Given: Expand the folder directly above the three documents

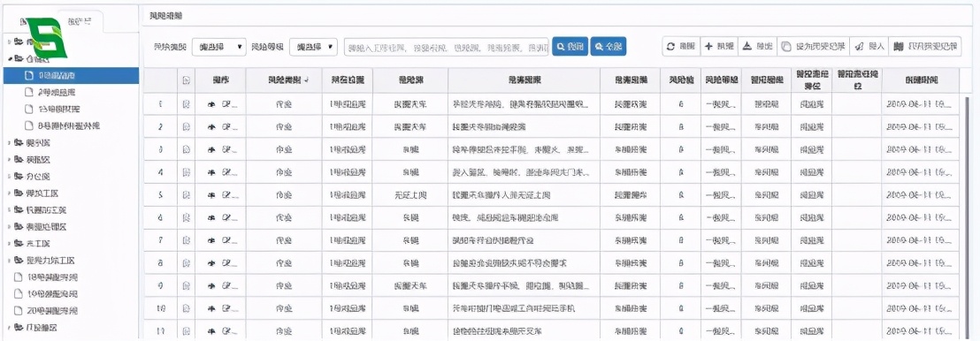Looking at the screenshot, I should [x=10, y=261].
